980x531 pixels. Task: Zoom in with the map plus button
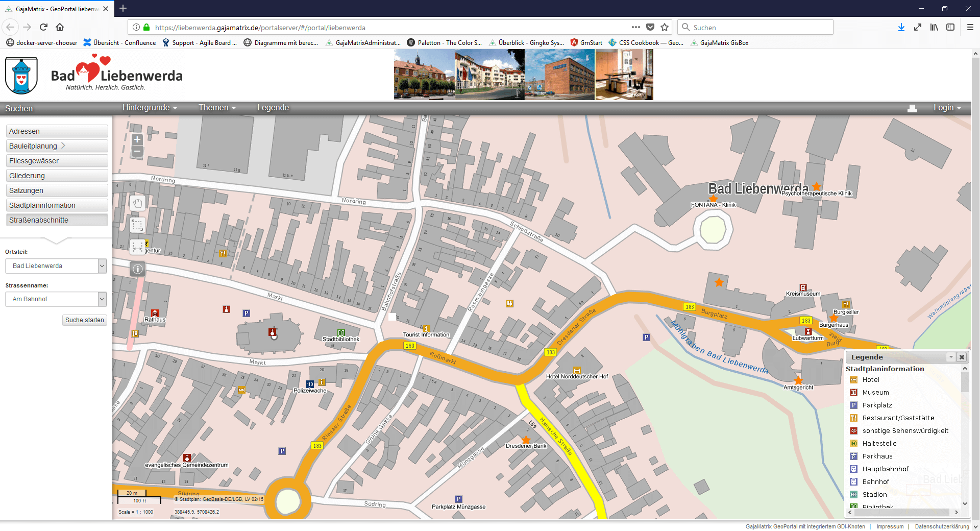[x=137, y=139]
